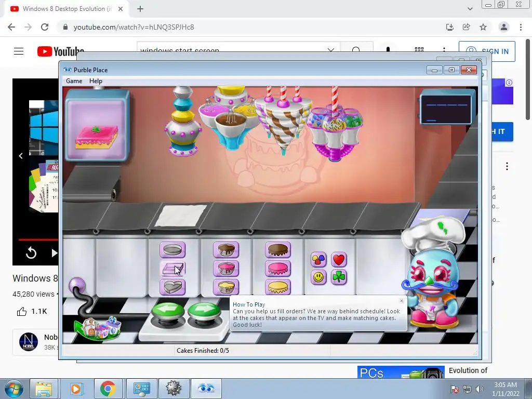Viewport: 532px width, 399px height.
Task: Pick the yellow icing layer button
Action: pos(278,287)
